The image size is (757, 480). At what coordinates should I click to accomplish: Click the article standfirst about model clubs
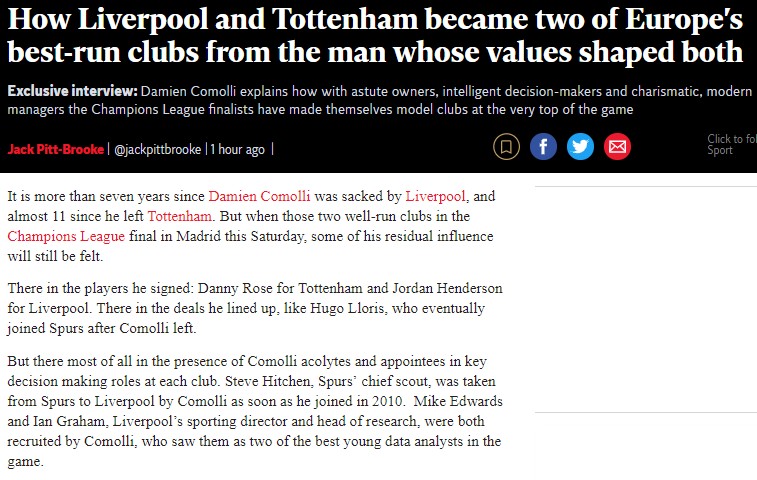pyautogui.click(x=379, y=100)
